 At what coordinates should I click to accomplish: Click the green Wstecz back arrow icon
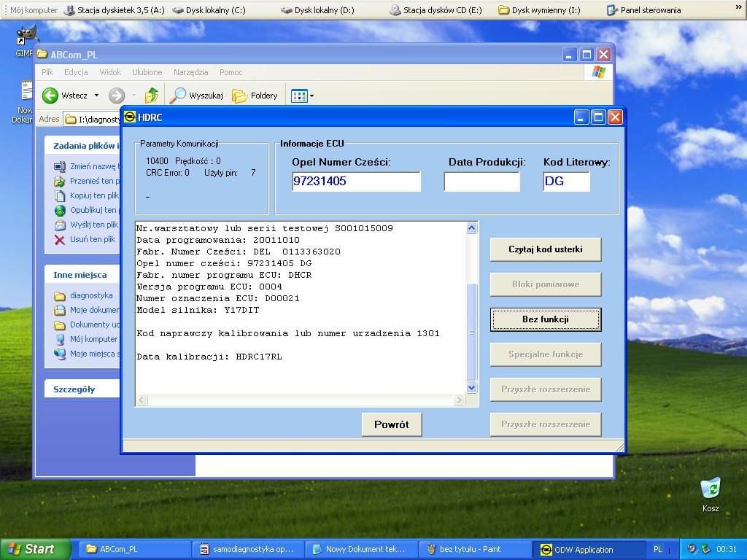[50, 96]
